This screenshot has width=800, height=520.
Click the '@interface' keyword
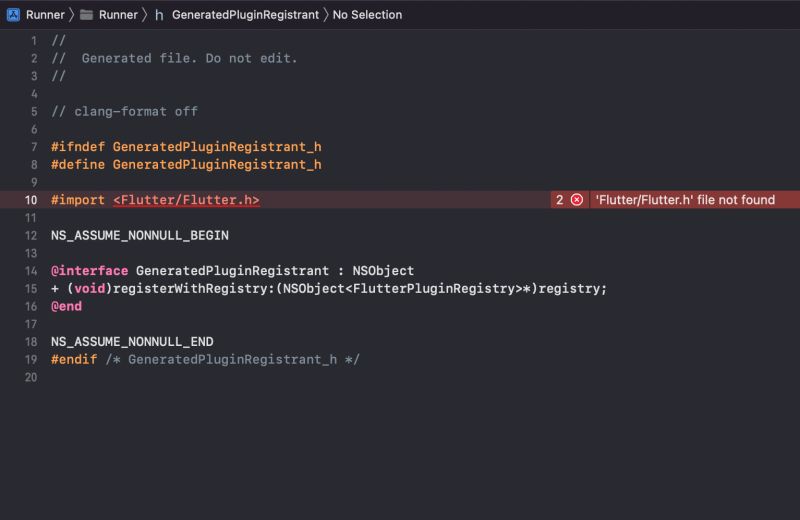point(89,271)
